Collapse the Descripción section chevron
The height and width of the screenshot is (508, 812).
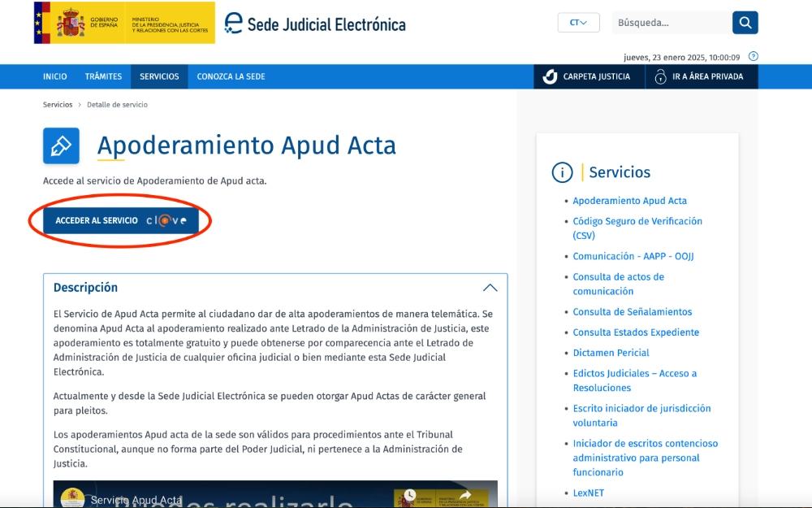pos(490,287)
